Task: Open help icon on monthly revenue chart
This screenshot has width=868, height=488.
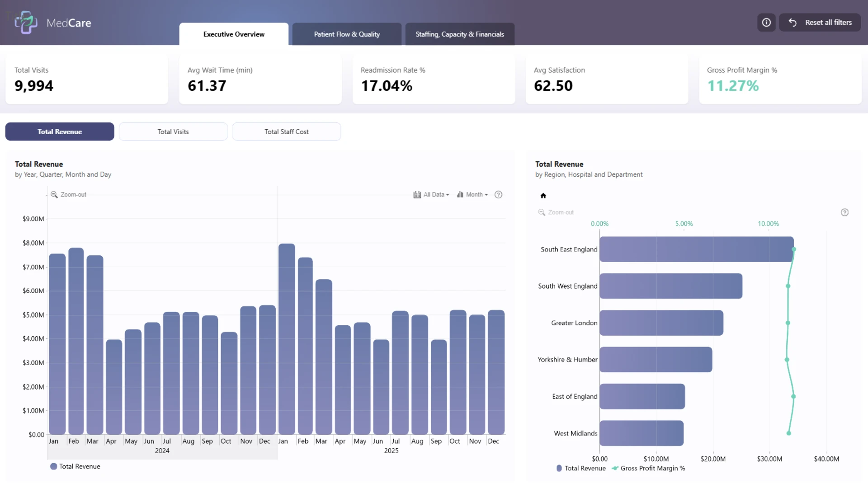Action: point(498,195)
